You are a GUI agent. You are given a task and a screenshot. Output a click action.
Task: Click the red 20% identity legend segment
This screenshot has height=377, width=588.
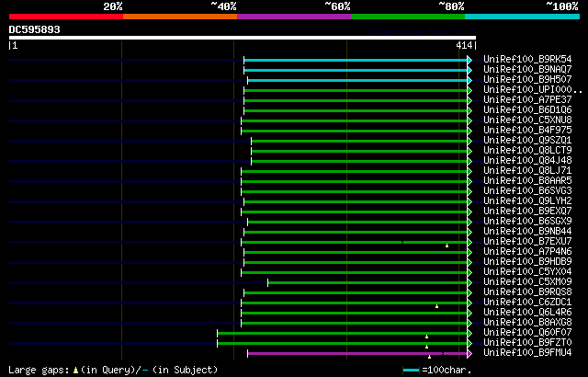pos(66,17)
